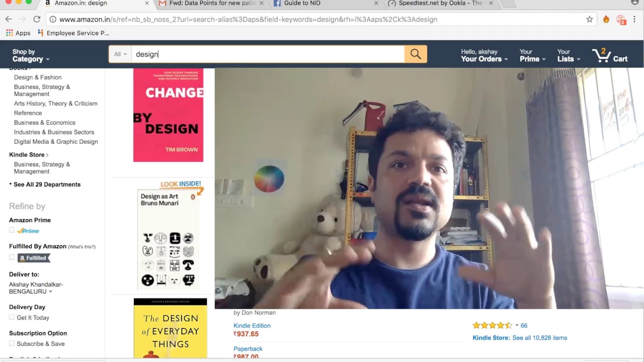Click the flame extension icon

(606, 19)
